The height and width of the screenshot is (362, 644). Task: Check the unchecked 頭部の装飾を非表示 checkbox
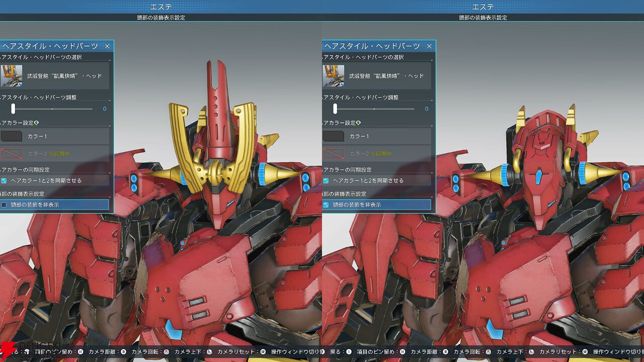pos(4,205)
